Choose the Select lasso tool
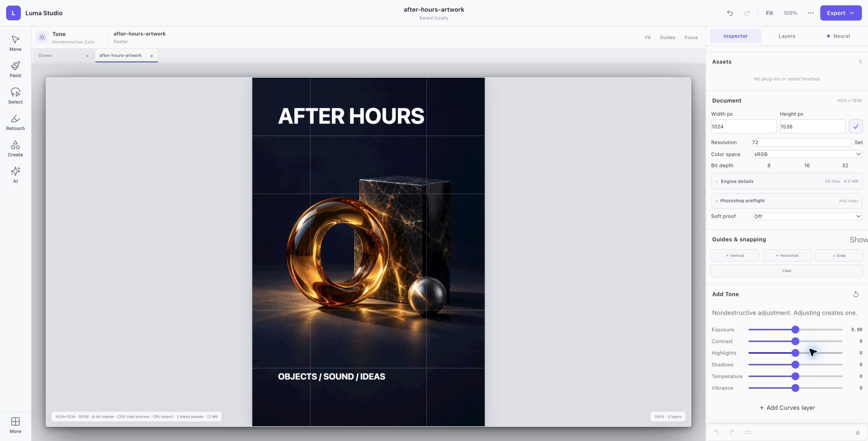The height and width of the screenshot is (441, 868). [x=15, y=96]
